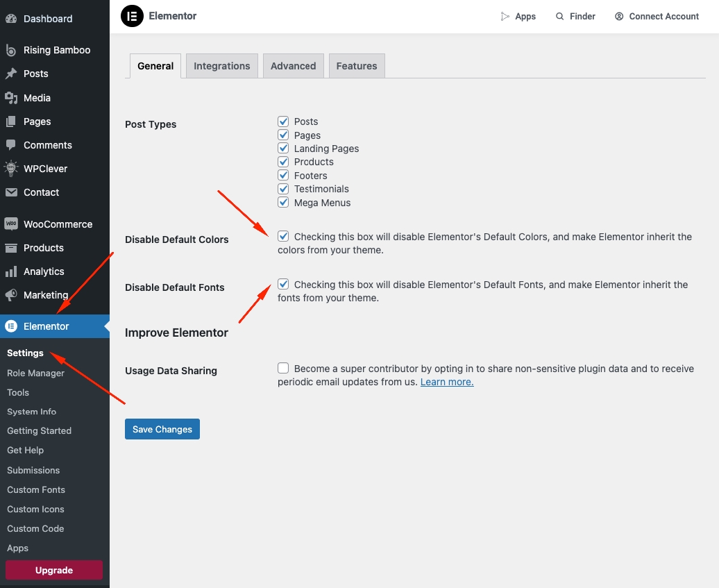Click the Finder search icon
The width and height of the screenshot is (719, 588).
(559, 16)
